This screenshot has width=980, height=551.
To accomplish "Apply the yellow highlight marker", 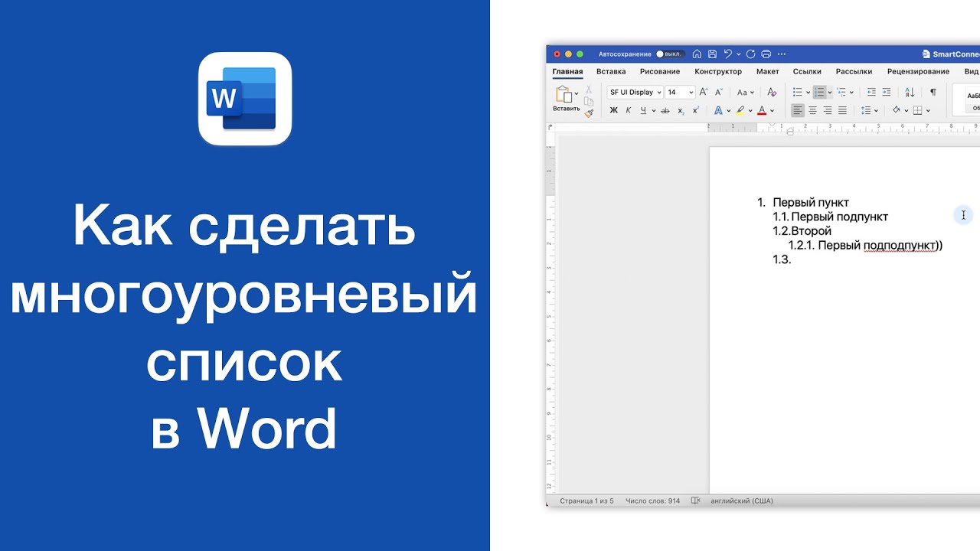I will (x=740, y=110).
